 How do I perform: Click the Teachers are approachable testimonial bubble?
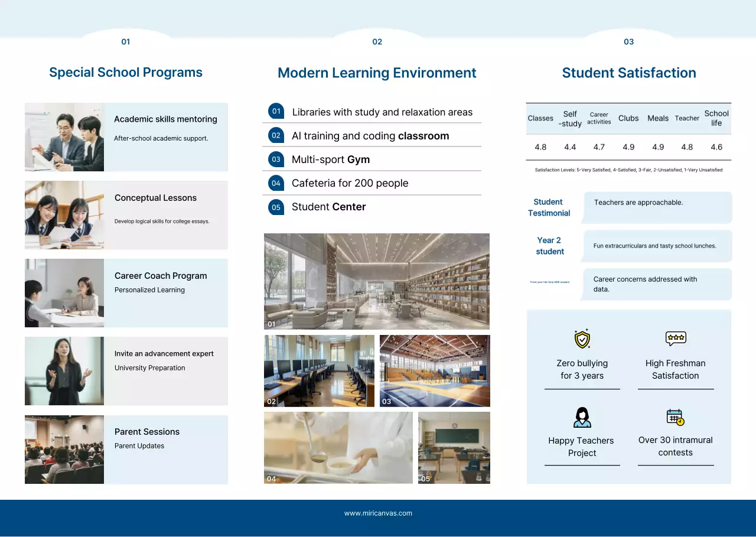tap(657, 207)
